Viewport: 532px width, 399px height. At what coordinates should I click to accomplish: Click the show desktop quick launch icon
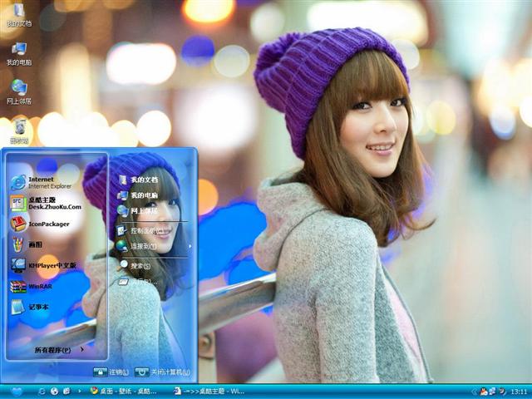pos(66,392)
